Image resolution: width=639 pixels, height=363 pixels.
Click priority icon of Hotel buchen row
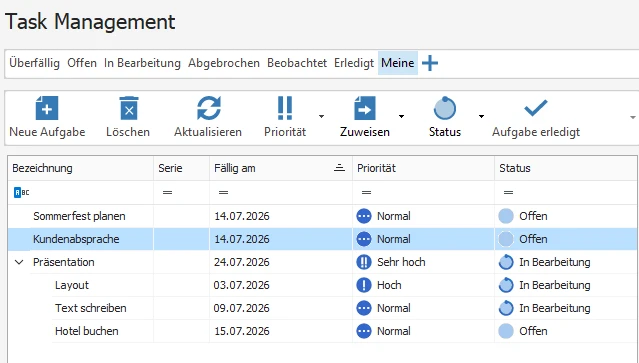click(364, 331)
